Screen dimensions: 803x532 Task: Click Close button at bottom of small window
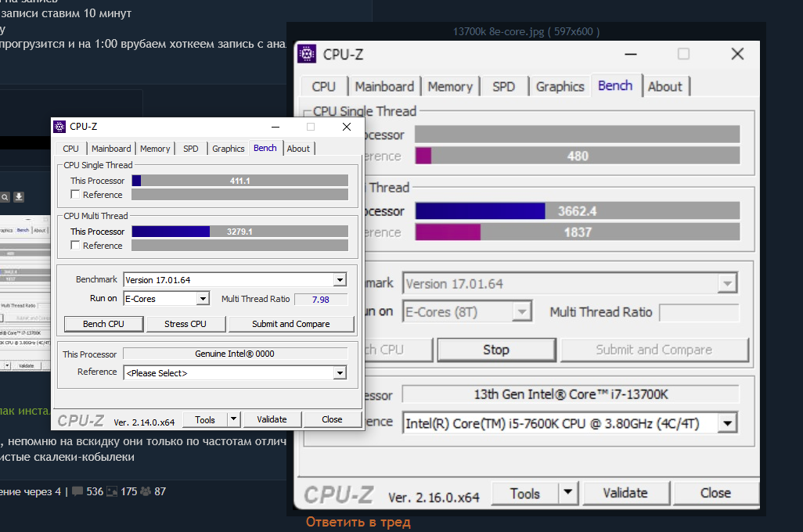(x=332, y=419)
